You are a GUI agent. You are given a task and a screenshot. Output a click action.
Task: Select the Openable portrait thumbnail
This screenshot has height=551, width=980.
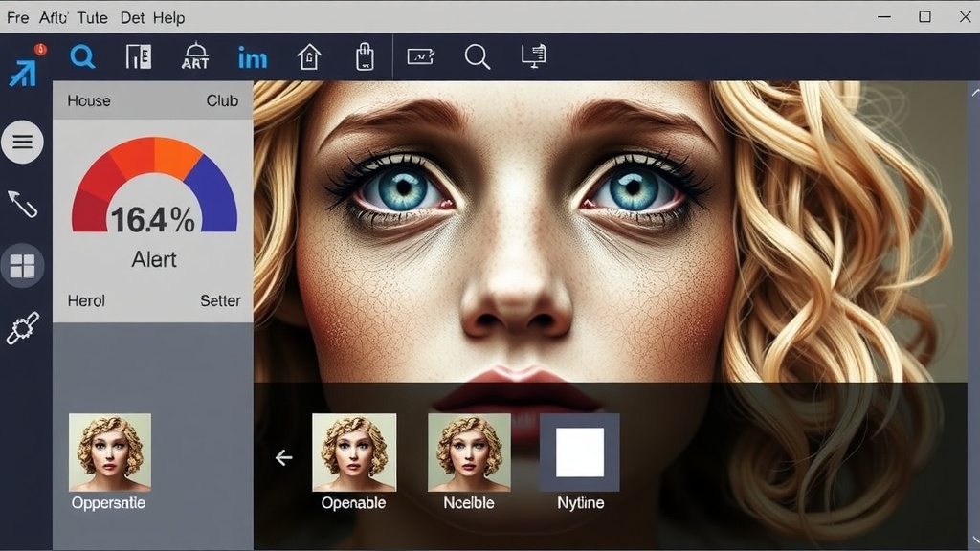tap(354, 452)
